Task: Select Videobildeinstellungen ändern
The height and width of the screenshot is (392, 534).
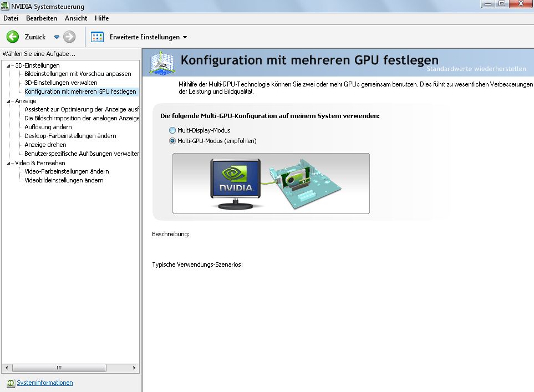Action: click(x=64, y=180)
